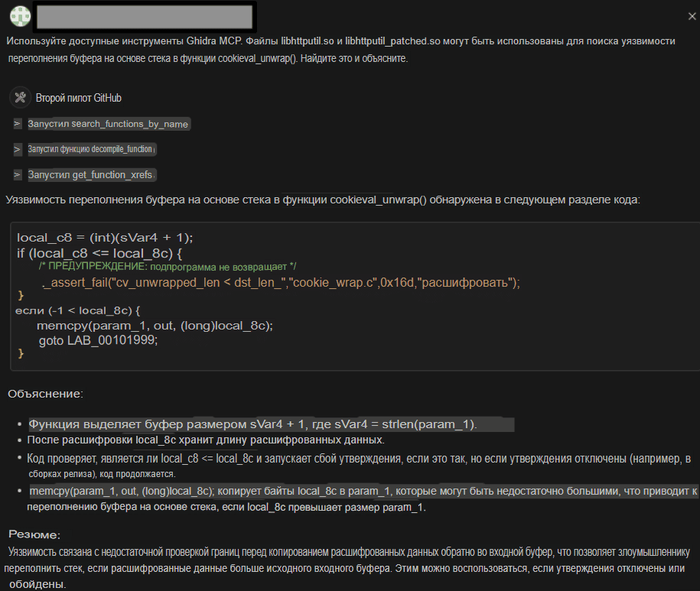This screenshot has height=591, width=700.
Task: Expand the decompile_function tool run
Action: coord(17,149)
